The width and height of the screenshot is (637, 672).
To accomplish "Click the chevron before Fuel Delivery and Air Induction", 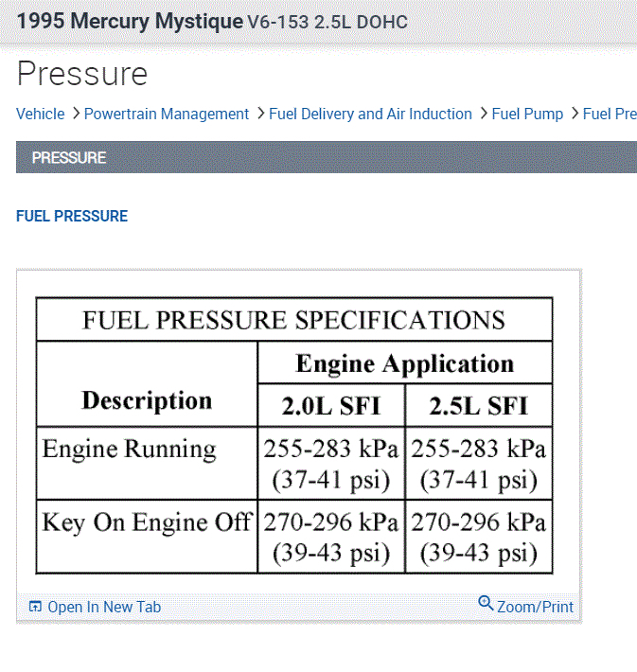I will 259,114.
